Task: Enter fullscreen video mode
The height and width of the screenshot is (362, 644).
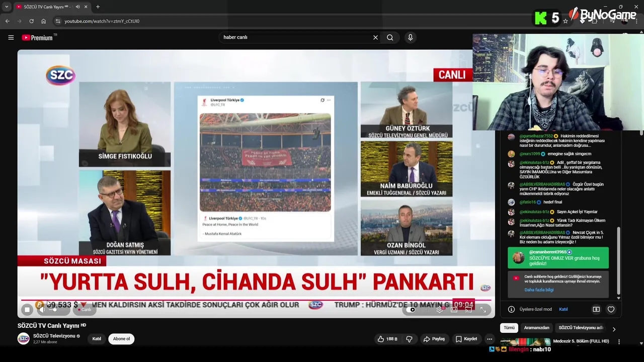Action: 483,310
